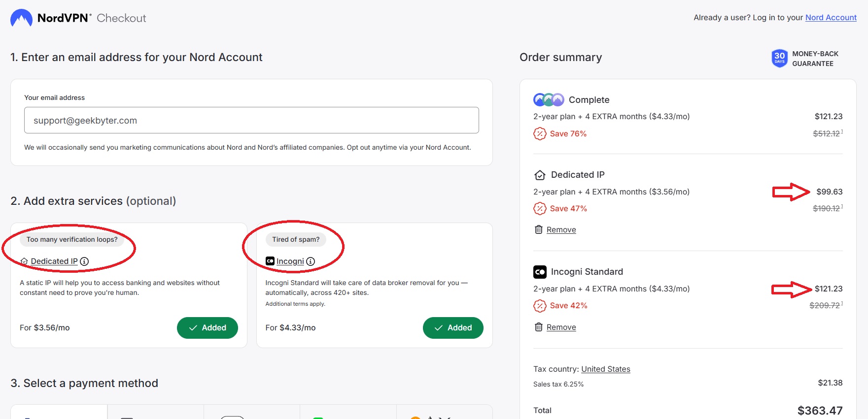Click the 'Additional terms apply.' note
This screenshot has height=419, width=868.
tap(295, 304)
